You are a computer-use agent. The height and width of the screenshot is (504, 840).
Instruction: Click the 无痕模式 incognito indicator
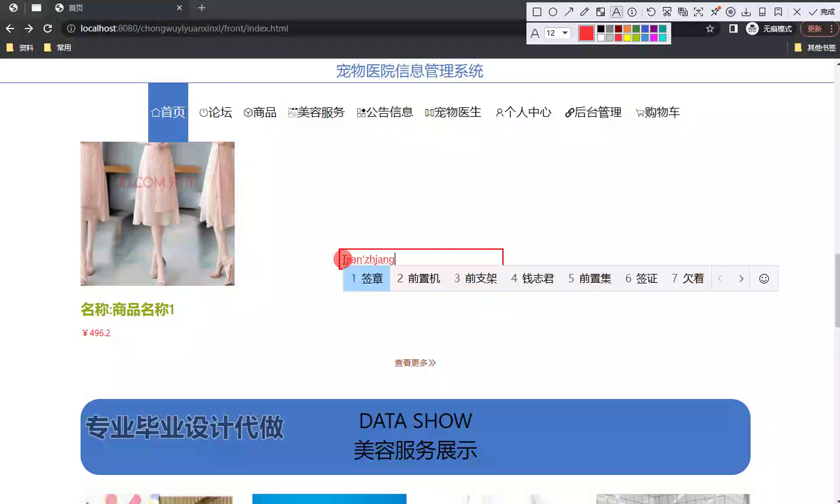[769, 29]
